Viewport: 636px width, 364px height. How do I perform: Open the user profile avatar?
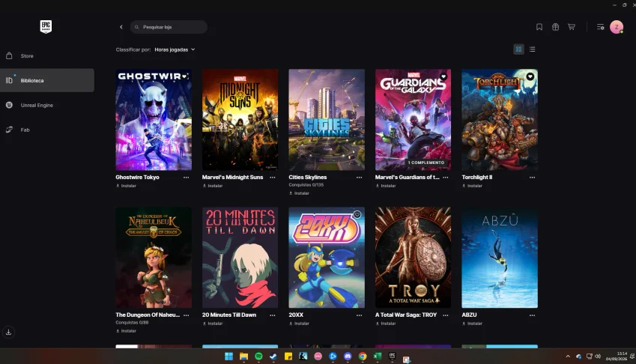pos(617,27)
